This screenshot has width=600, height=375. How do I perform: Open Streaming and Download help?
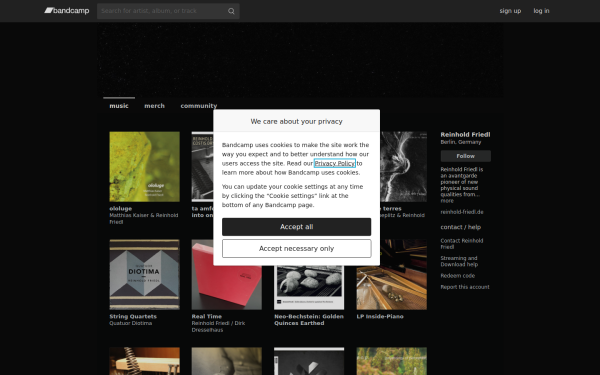(459, 261)
